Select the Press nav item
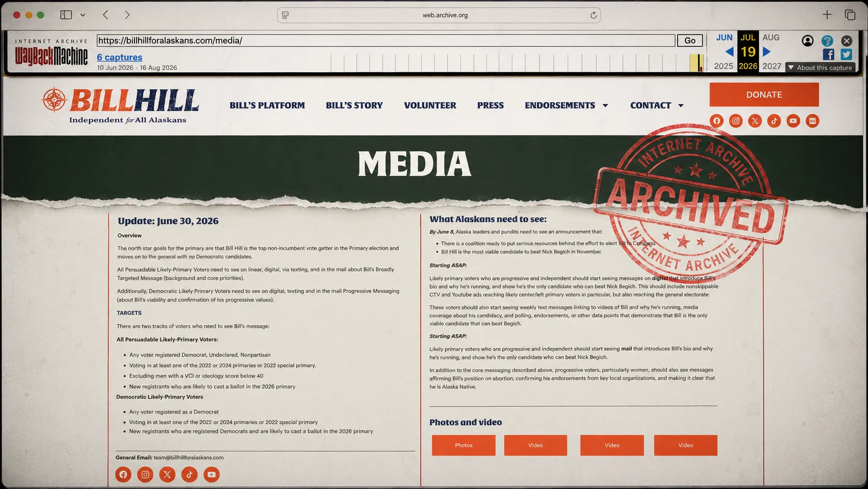Image resolution: width=868 pixels, height=489 pixels. [491, 105]
